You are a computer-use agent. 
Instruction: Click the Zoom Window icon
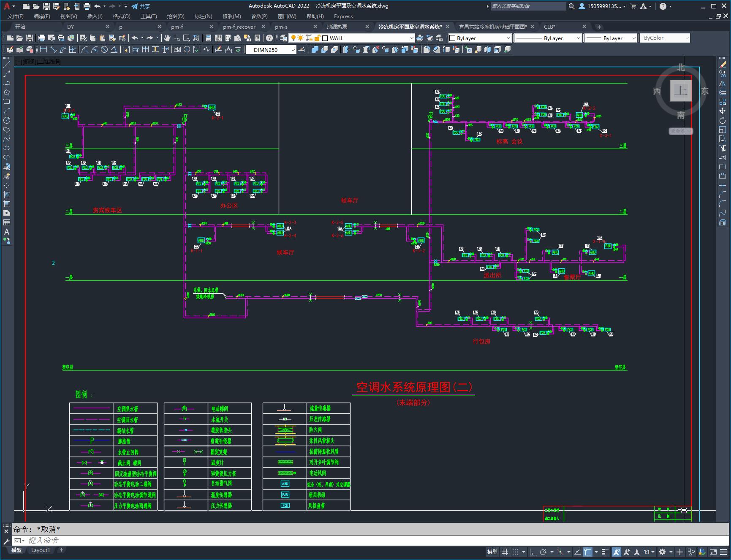[186, 38]
